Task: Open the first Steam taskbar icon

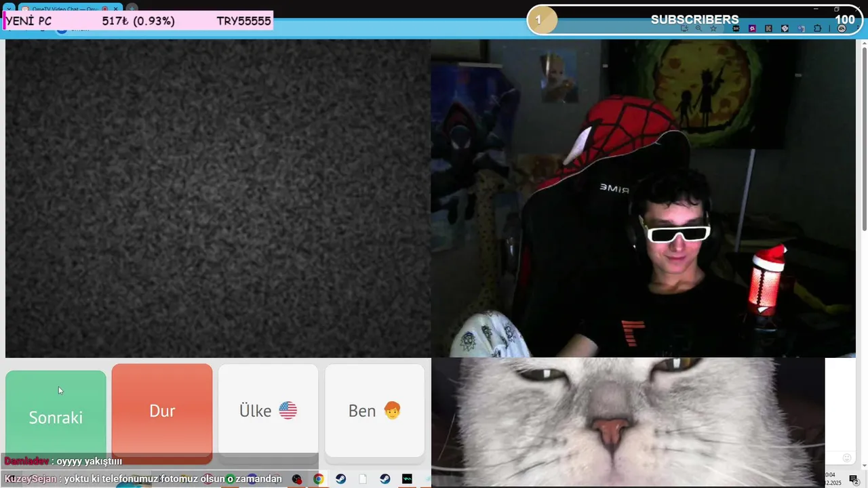Action: [x=340, y=479]
